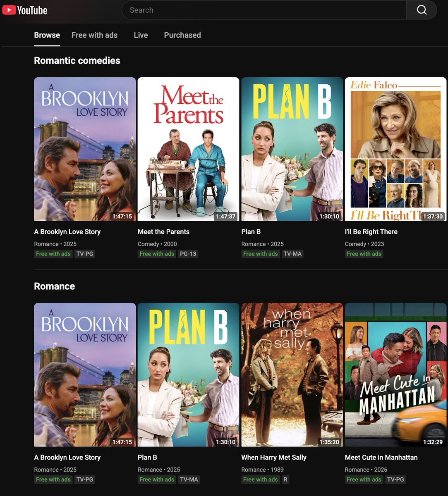The height and width of the screenshot is (496, 448).
Task: Click TV-MA badge under Plan B in Romantic comedies
Action: 293,254
